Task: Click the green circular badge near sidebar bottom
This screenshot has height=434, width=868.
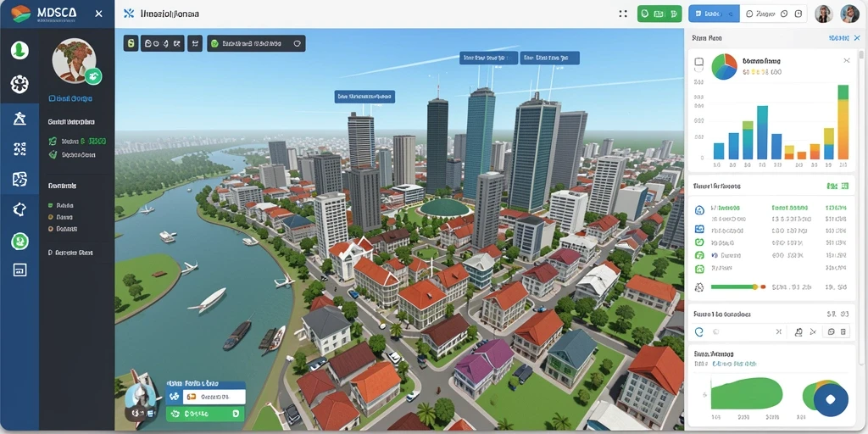Action: (20, 241)
